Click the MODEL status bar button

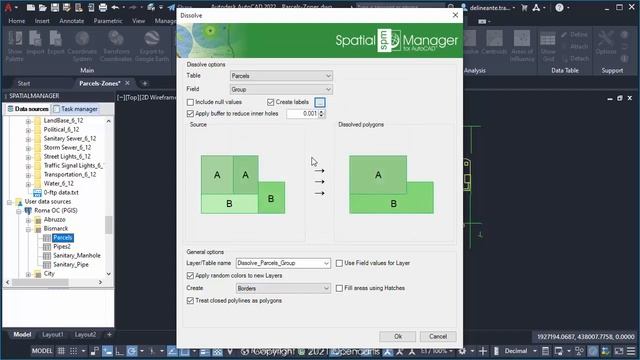42,351
